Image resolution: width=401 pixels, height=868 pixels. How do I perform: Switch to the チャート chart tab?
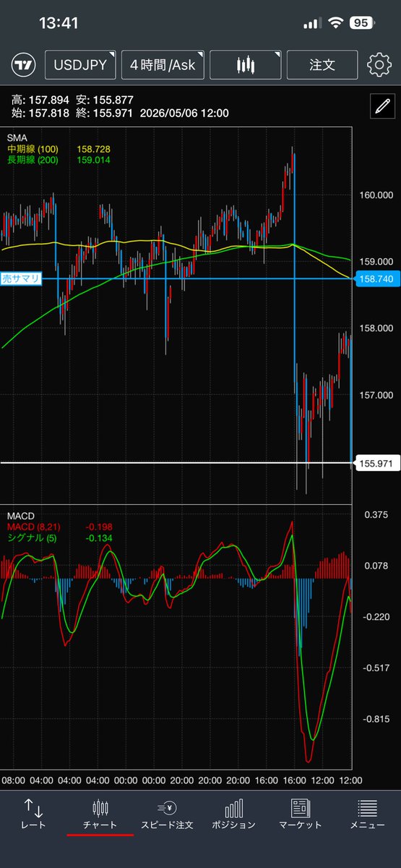[x=100, y=814]
